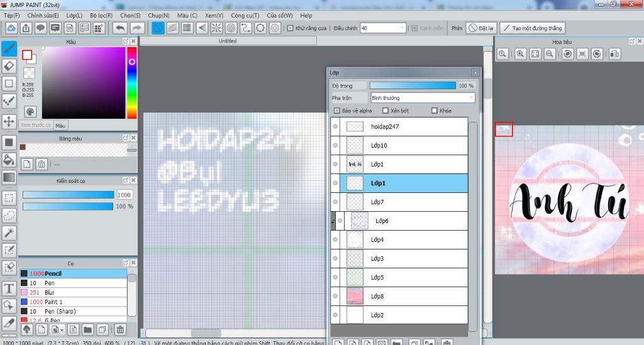Screen dimensions: 644x345
Task: Enable curve snap guide
Action: pyautogui.click(x=246, y=28)
